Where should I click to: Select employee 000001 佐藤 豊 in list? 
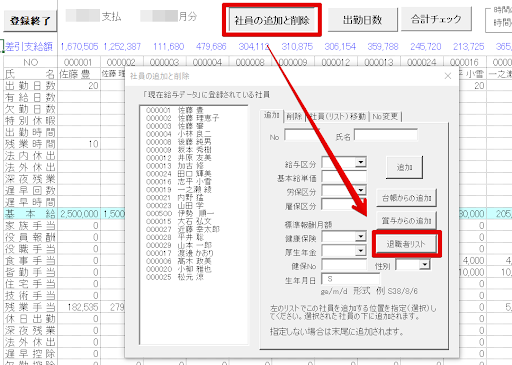pyautogui.click(x=174, y=110)
